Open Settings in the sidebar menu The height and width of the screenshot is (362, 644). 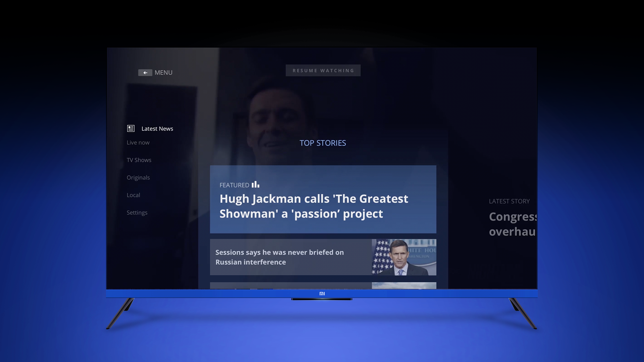coord(137,213)
